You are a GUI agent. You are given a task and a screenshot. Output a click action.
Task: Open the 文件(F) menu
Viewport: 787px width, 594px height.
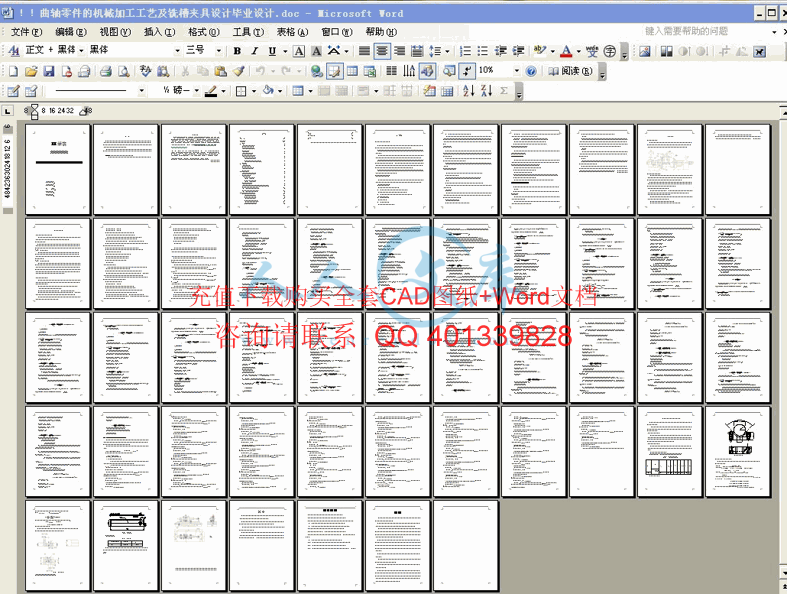click(x=27, y=32)
